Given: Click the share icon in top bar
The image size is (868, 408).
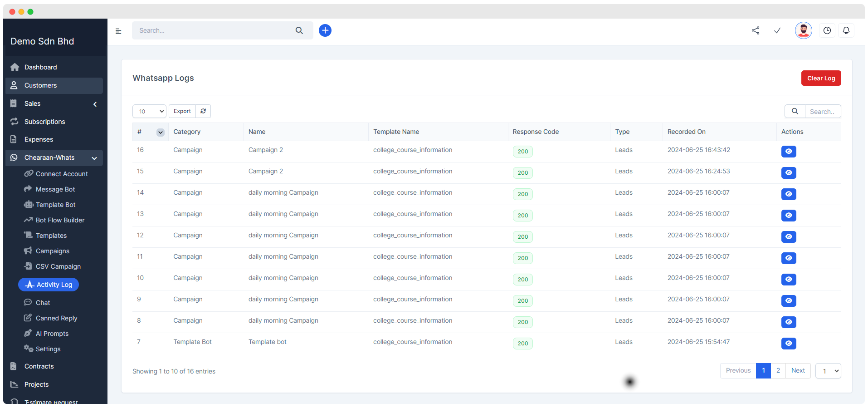Looking at the screenshot, I should click(x=755, y=30).
